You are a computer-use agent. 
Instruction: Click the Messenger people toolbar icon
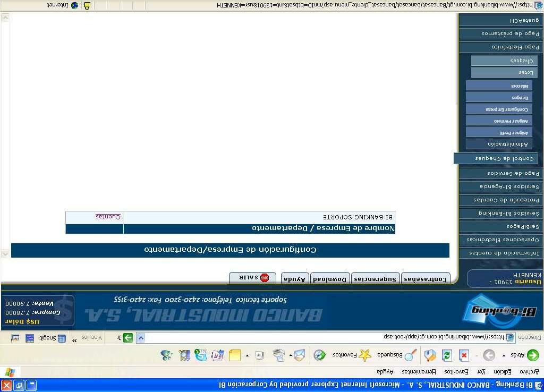tap(166, 355)
